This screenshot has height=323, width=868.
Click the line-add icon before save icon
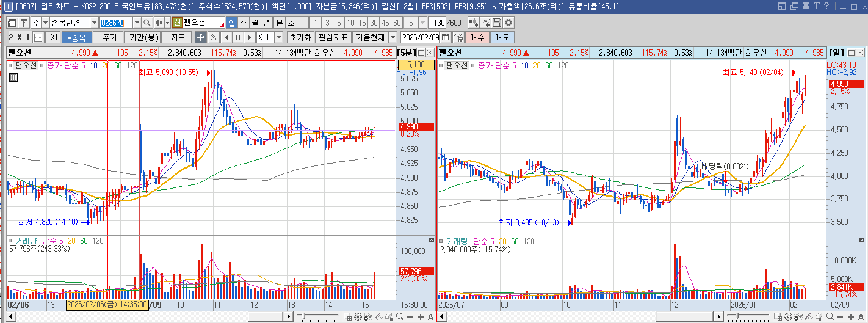click(x=485, y=23)
